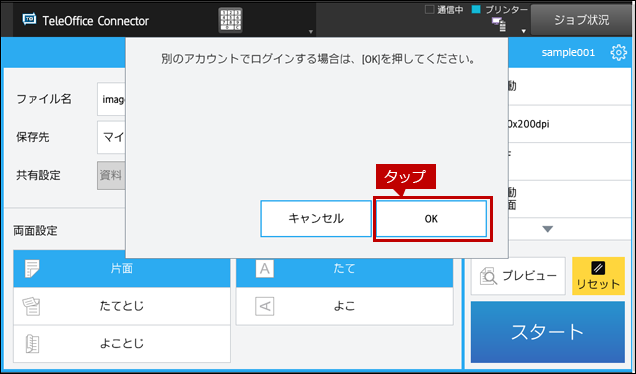Click the 片面 page icon

coord(32,269)
